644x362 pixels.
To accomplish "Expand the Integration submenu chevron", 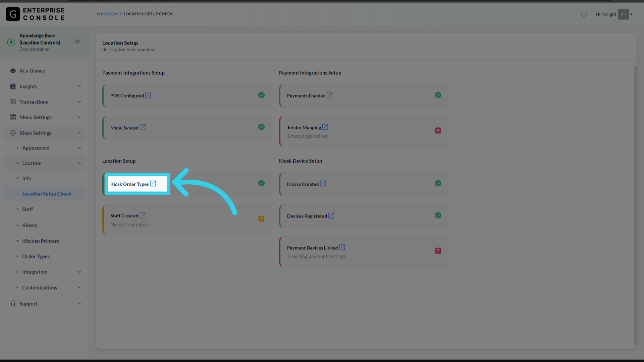I will pyautogui.click(x=79, y=272).
